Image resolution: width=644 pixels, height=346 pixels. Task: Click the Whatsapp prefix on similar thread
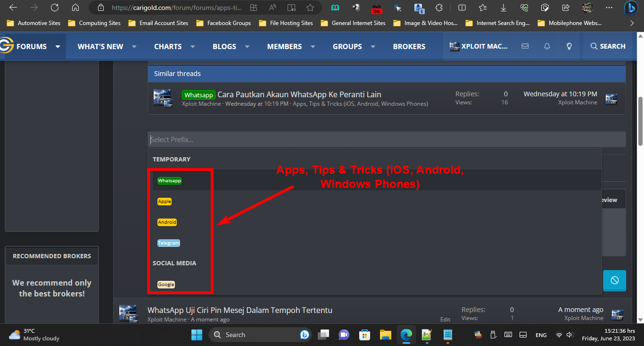[198, 95]
